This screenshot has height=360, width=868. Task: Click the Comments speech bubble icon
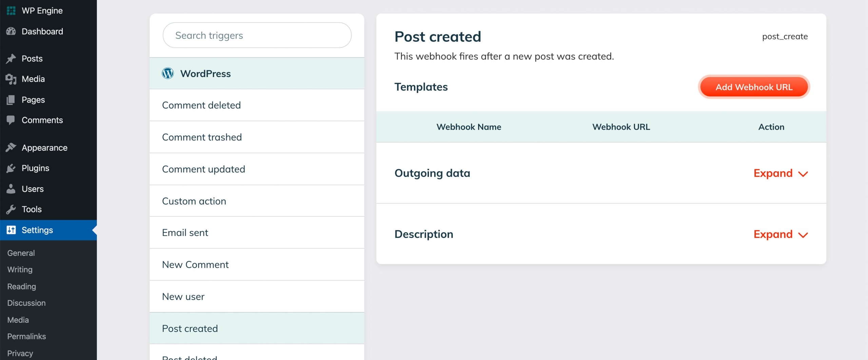click(11, 120)
